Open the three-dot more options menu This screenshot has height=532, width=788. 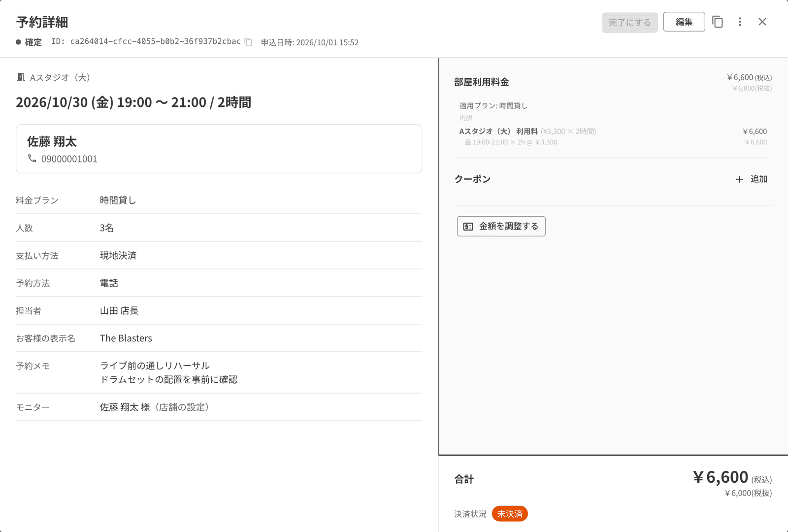click(740, 22)
